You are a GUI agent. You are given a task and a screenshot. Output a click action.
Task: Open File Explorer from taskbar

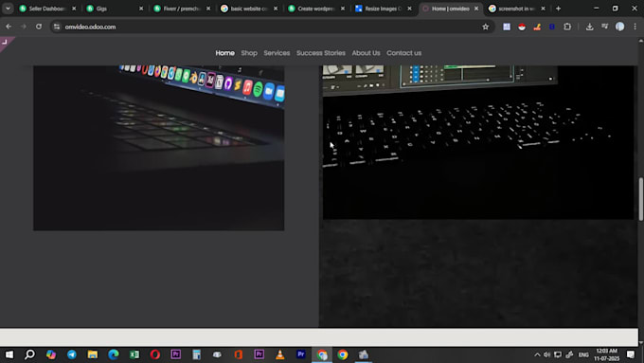[93, 354]
